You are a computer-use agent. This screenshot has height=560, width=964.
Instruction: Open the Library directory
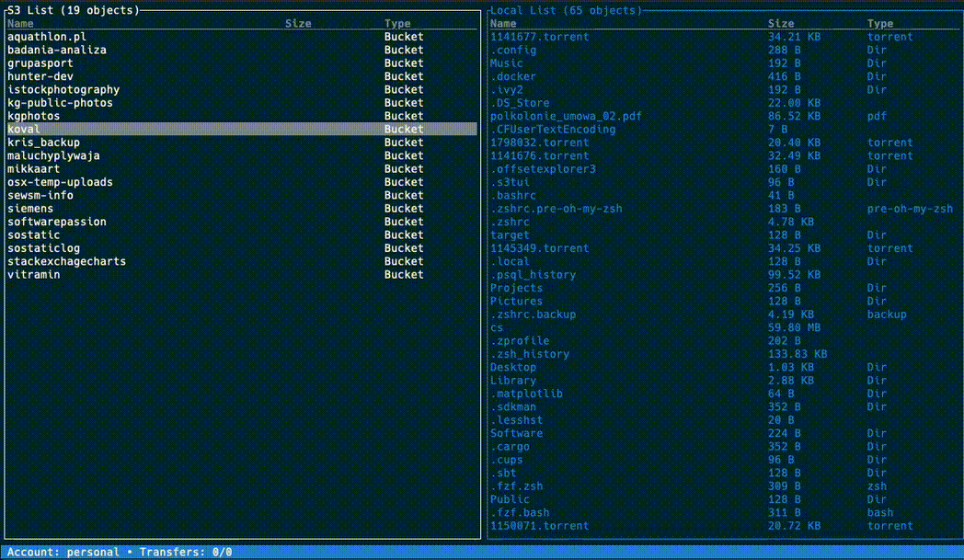tap(512, 381)
